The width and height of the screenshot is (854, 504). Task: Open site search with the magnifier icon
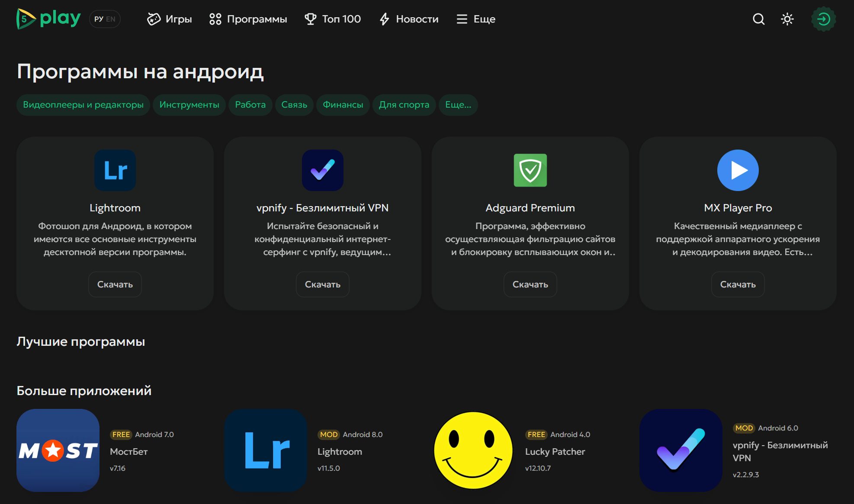tap(758, 19)
